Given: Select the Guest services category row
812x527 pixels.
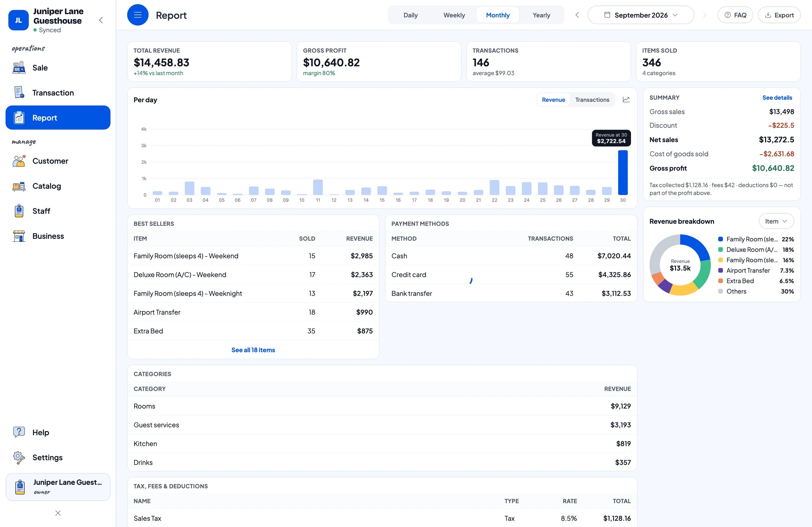Looking at the screenshot, I should pyautogui.click(x=382, y=425).
